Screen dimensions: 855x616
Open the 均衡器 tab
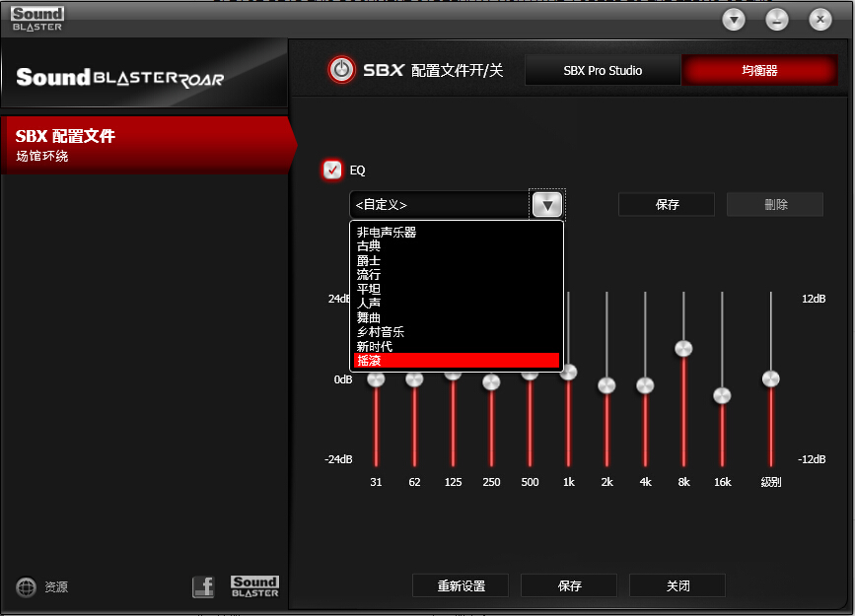coord(759,71)
